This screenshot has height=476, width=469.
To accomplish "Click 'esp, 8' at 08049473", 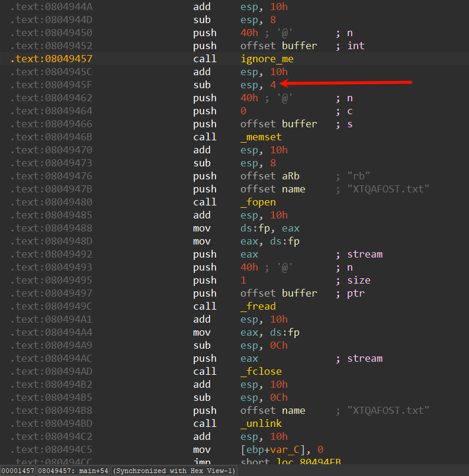I will pyautogui.click(x=258, y=163).
